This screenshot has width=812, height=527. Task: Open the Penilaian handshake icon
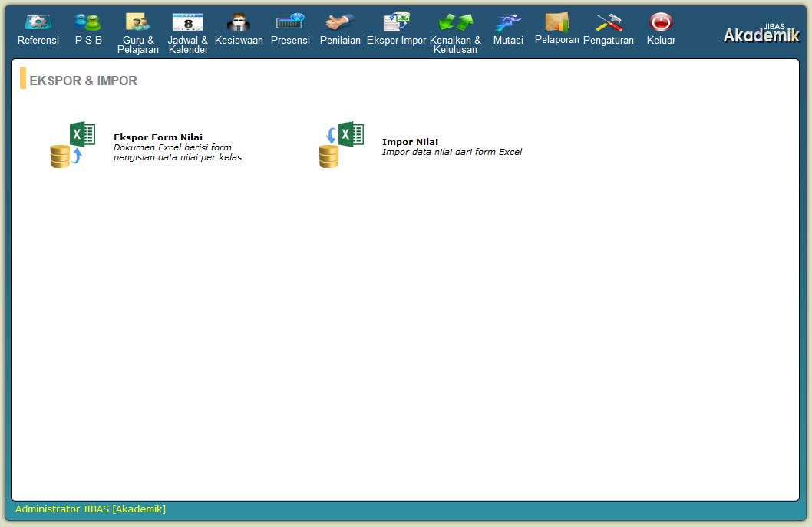340,21
